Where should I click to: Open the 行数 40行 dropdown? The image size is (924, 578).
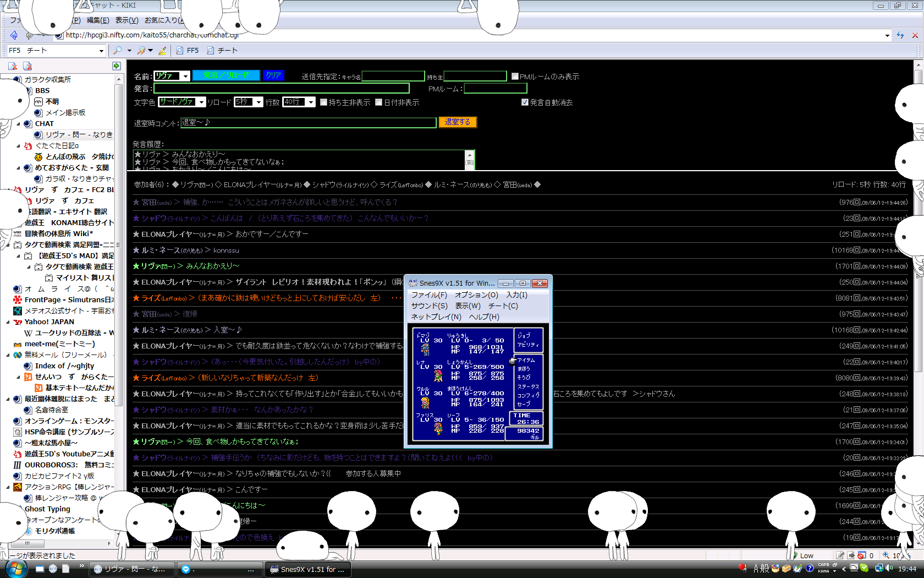click(x=311, y=102)
